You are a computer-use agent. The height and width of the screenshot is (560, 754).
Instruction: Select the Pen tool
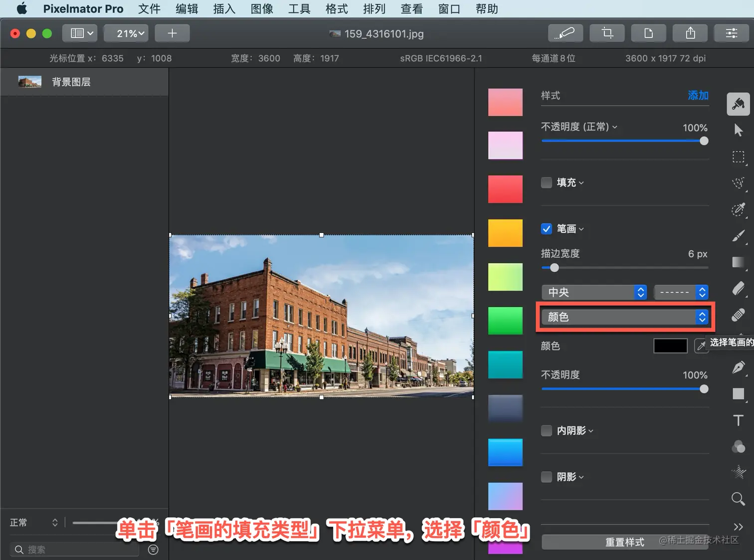[738, 368]
